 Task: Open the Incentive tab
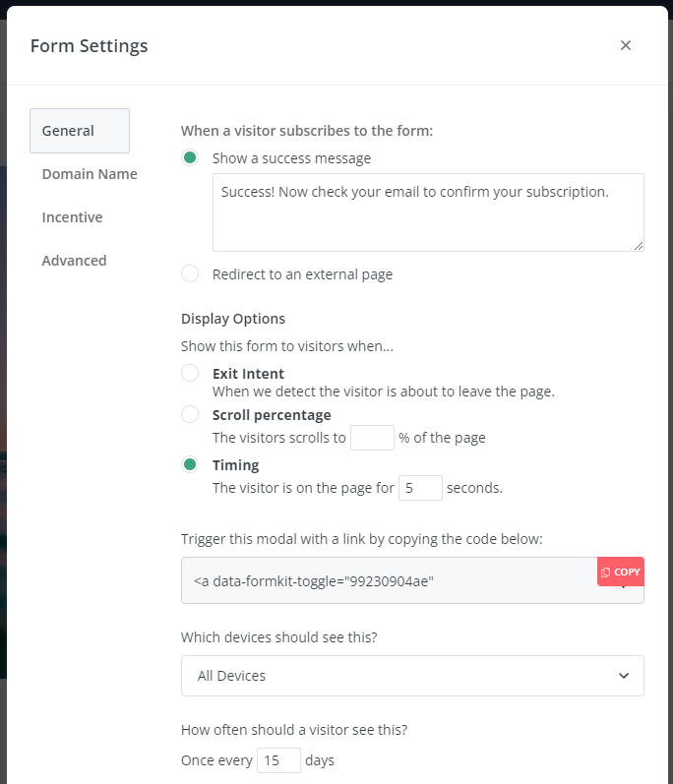coord(72,217)
